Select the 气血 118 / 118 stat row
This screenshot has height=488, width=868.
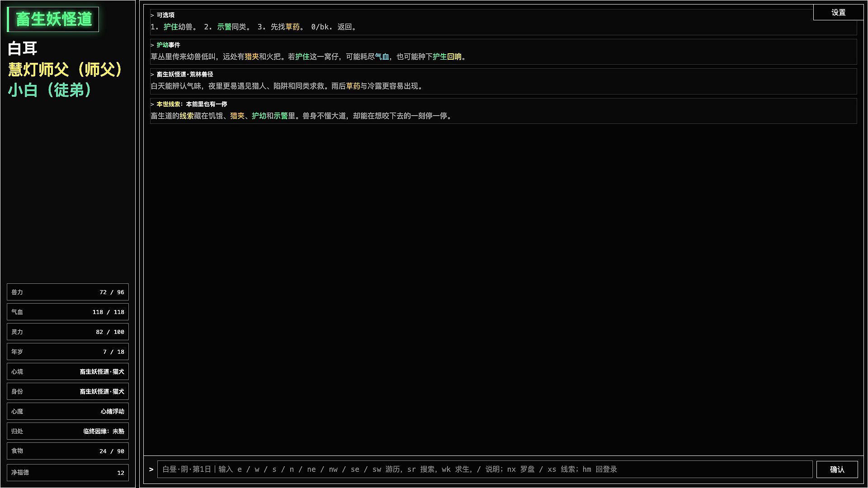[x=68, y=312]
